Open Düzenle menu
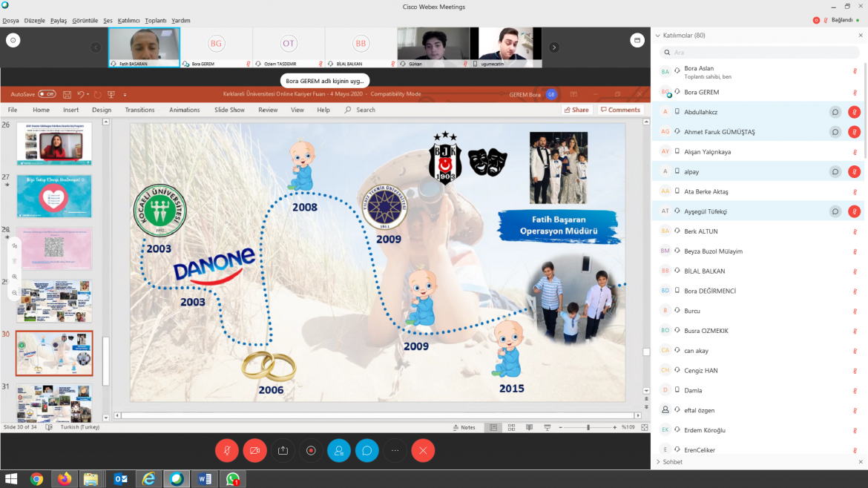868x488 pixels. [x=34, y=21]
